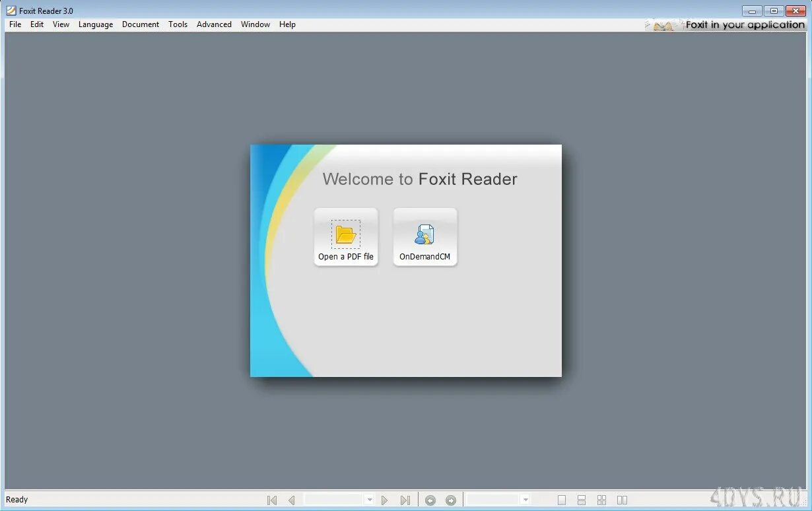The image size is (812, 511).
Task: Click Open a PDF file
Action: pyautogui.click(x=346, y=236)
